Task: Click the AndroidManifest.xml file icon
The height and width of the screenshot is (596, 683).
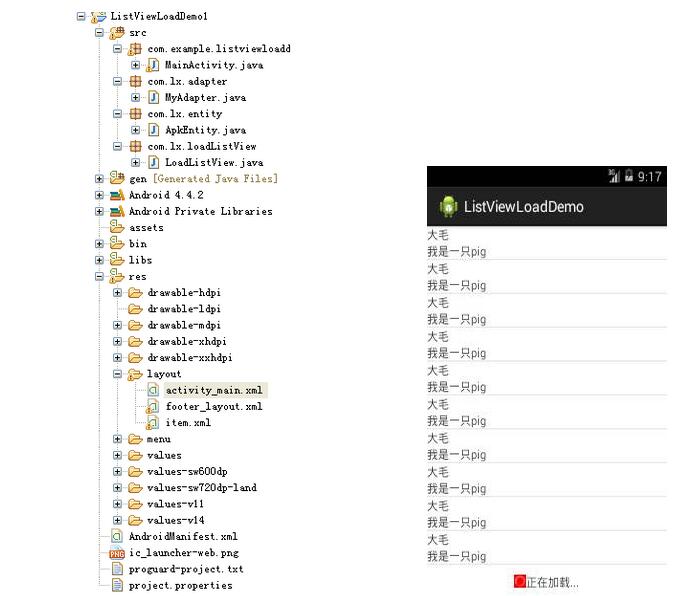Action: pyautogui.click(x=117, y=536)
